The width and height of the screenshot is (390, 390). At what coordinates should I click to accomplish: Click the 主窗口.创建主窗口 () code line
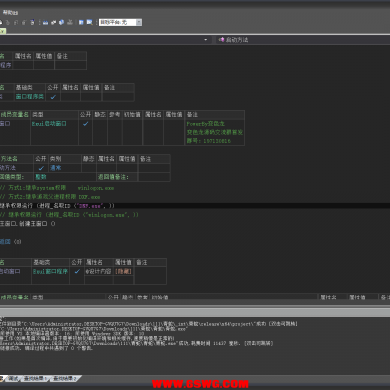(x=28, y=224)
